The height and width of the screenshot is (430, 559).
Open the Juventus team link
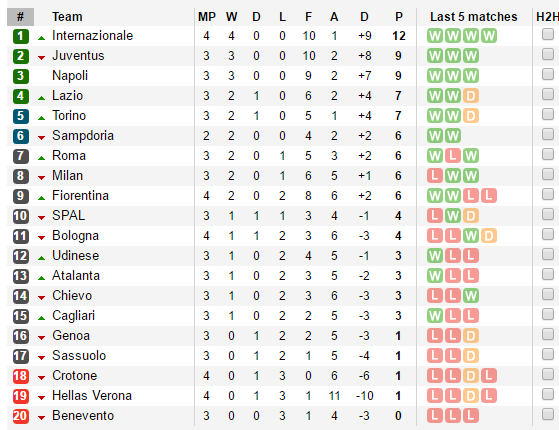point(78,56)
